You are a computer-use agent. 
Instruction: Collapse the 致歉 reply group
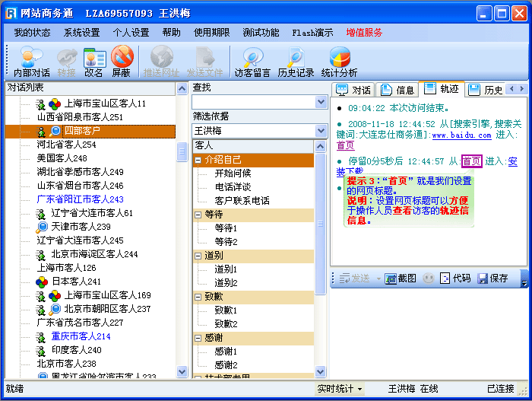[198, 297]
